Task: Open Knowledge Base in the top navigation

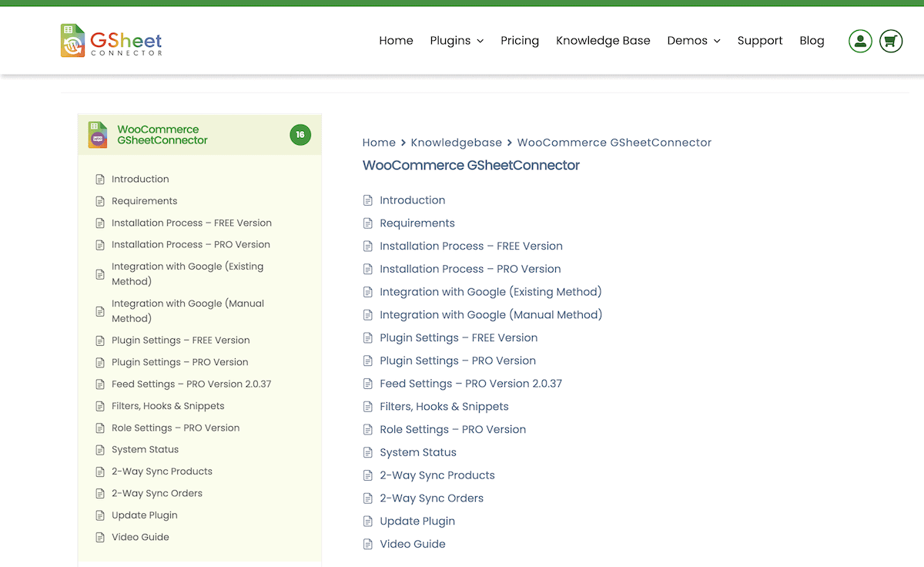Action: point(603,41)
